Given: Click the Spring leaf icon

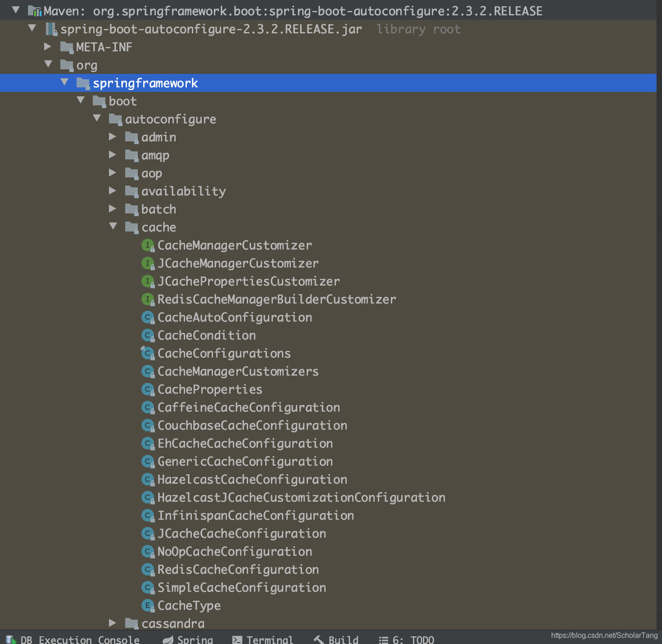Looking at the screenshot, I should pos(168,640).
